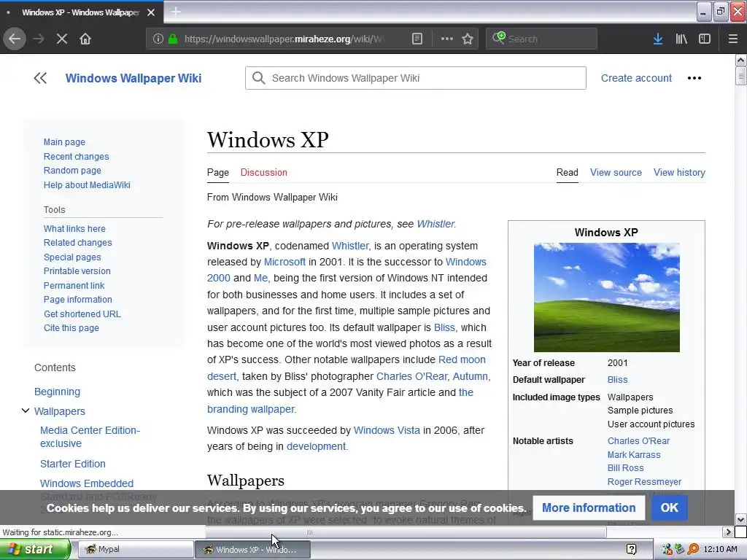Click OK on the cookie banner
The height and width of the screenshot is (560, 747).
coord(670,507)
